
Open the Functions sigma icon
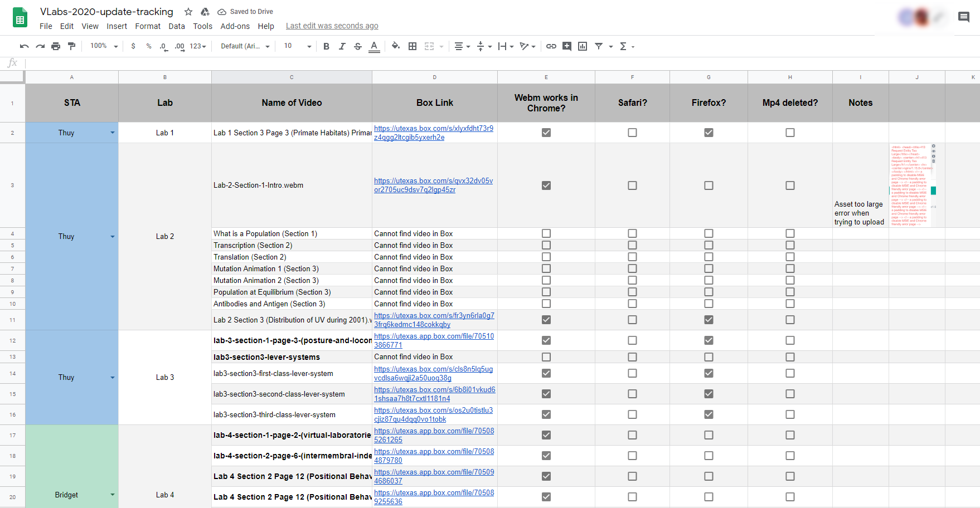point(623,46)
